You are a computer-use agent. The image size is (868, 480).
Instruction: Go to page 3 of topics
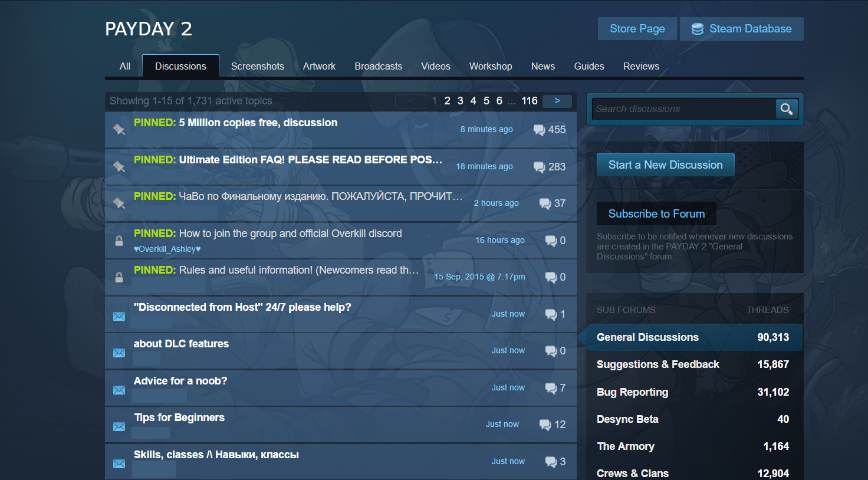point(461,101)
